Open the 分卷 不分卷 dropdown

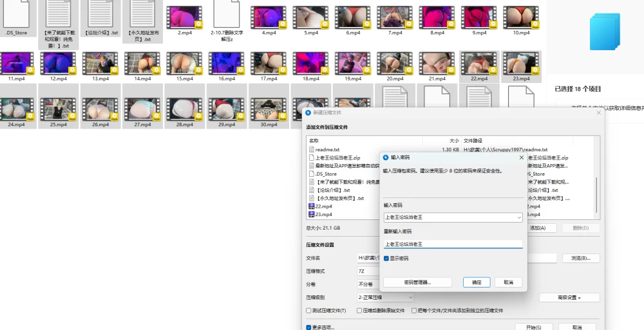click(x=368, y=284)
